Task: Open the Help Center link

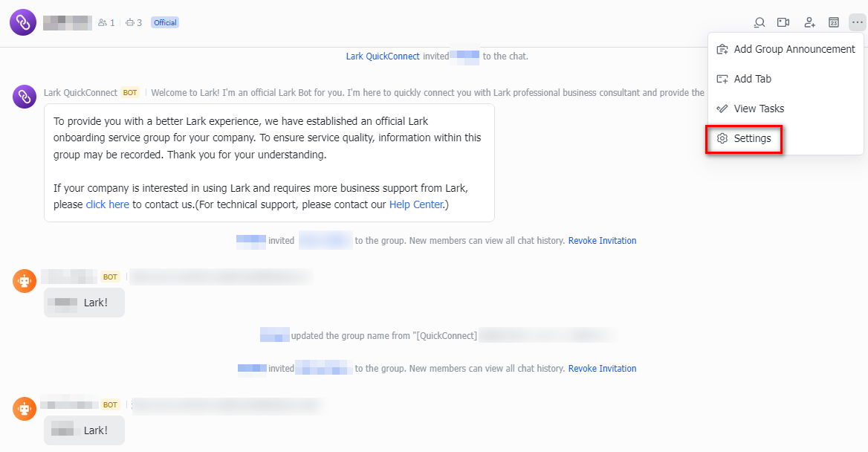Action: [415, 204]
